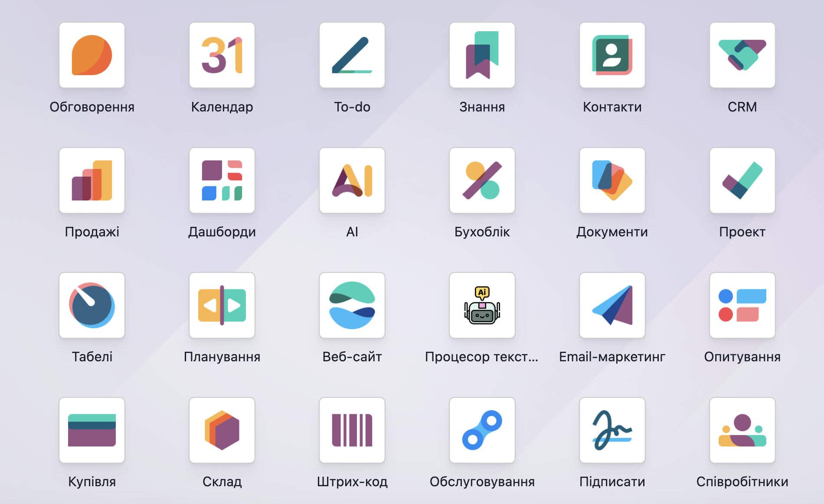Viewport: 824px width, 504px height.
Task: Open the Штрих-код barcode icon
Action: [352, 430]
